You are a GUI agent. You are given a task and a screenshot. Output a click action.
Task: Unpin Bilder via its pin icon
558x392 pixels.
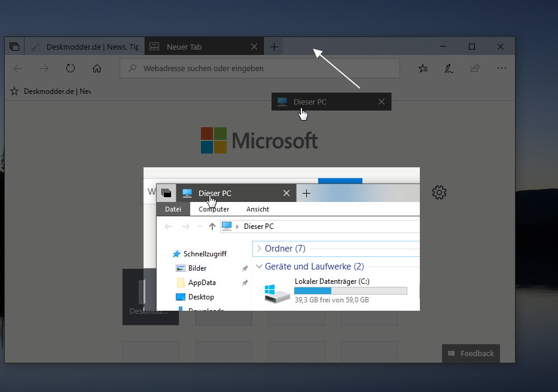(x=245, y=268)
